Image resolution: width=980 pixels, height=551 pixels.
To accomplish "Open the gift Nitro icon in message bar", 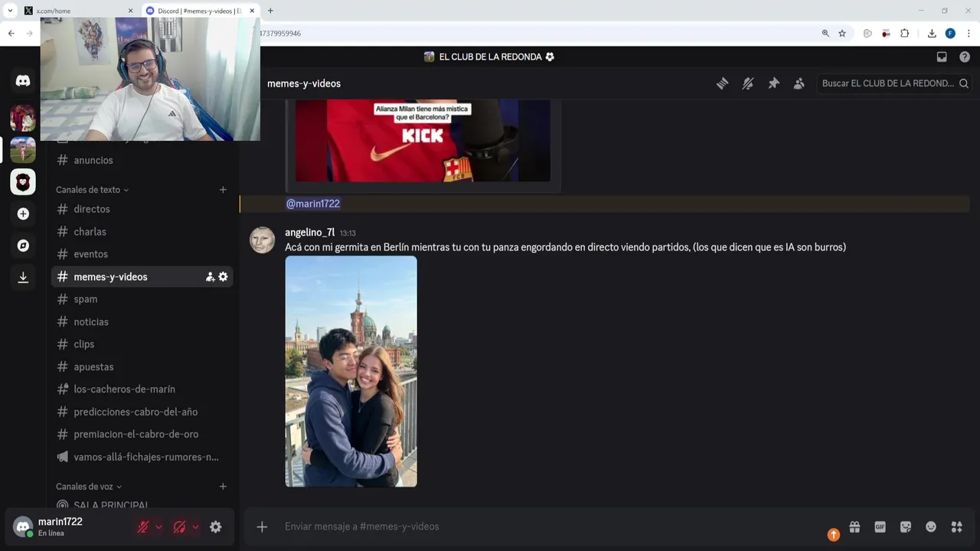I will tap(854, 527).
